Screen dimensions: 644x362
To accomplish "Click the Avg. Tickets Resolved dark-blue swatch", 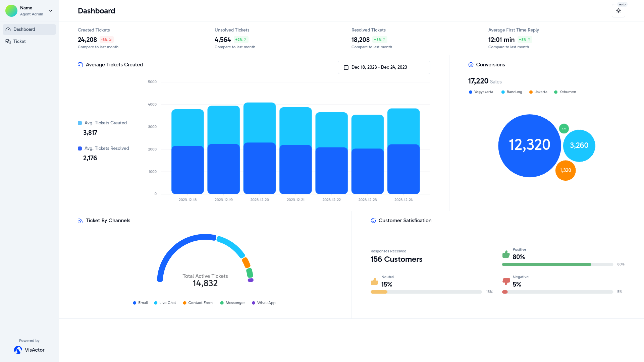I will click(x=80, y=148).
